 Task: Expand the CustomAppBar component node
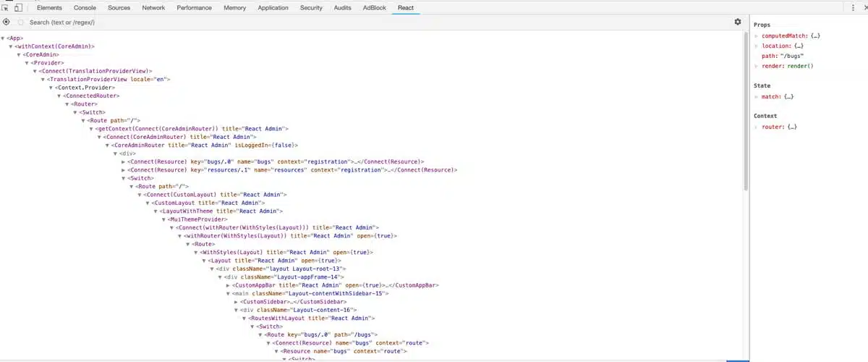[228, 286]
